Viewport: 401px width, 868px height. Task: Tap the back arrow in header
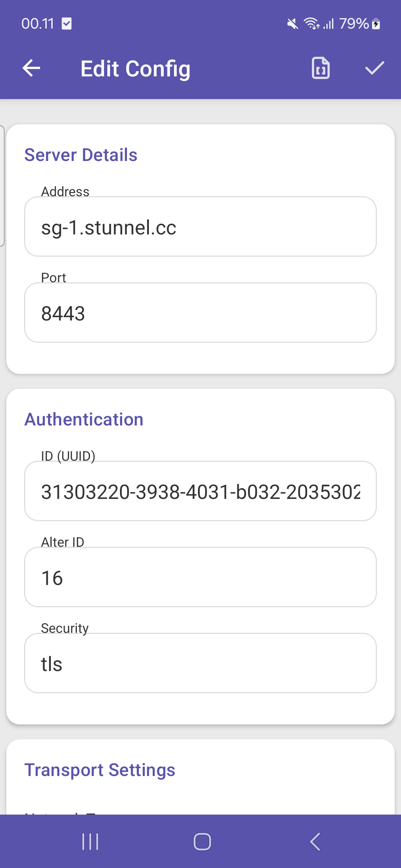click(x=31, y=68)
